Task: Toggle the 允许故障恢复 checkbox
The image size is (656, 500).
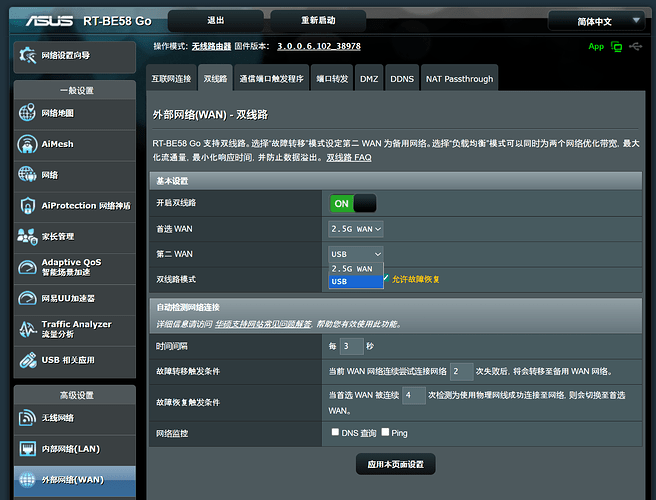Action: 386,278
